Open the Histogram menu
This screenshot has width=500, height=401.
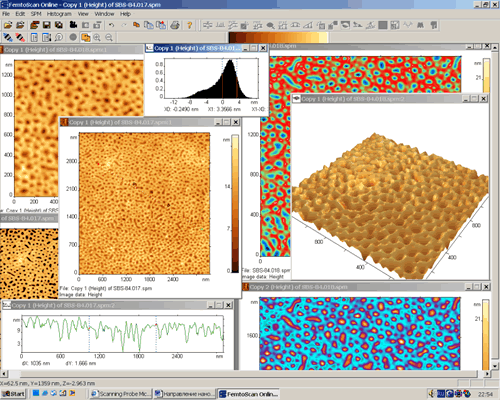pyautogui.click(x=59, y=14)
